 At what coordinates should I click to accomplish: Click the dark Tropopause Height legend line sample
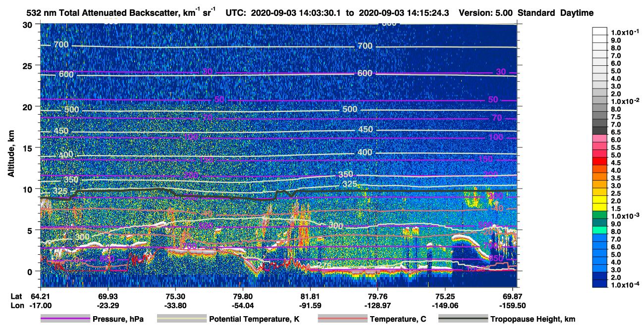point(463,319)
